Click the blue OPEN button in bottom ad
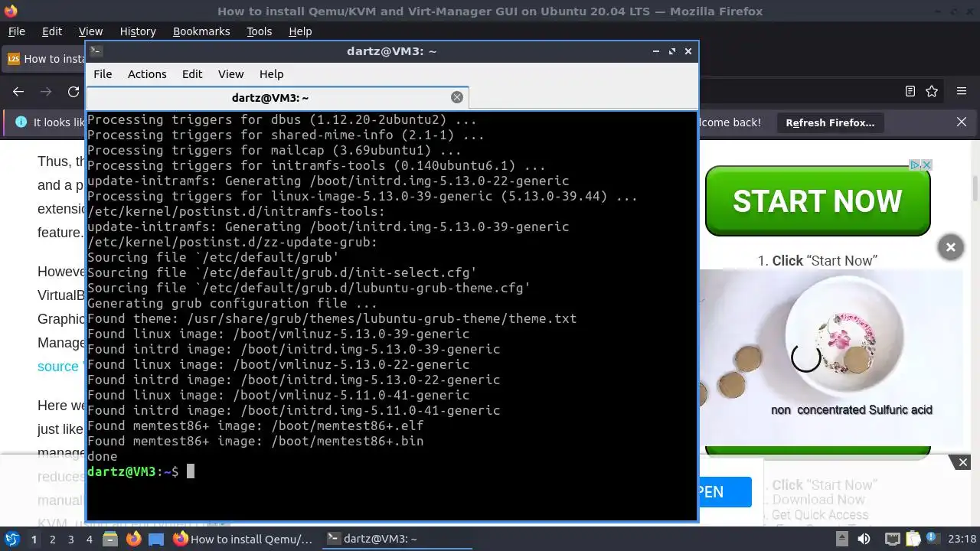Image resolution: width=980 pixels, height=551 pixels. pos(725,492)
